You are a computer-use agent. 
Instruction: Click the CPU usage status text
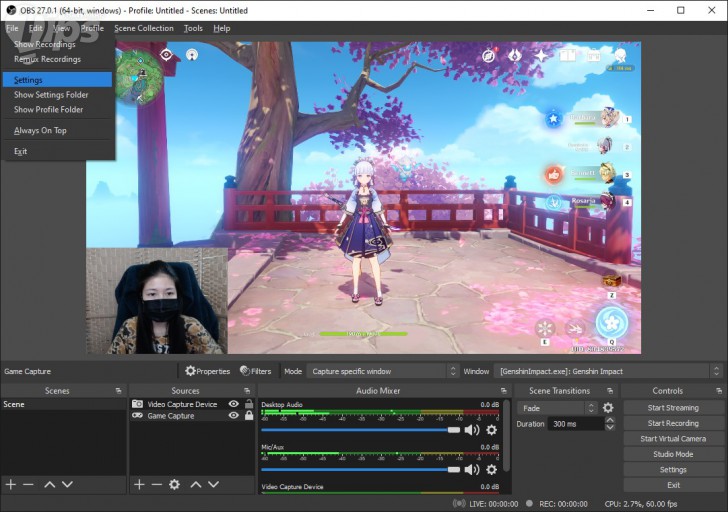641,504
